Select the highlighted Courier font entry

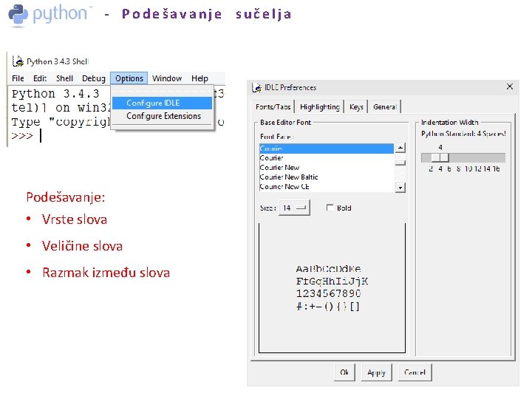point(327,149)
